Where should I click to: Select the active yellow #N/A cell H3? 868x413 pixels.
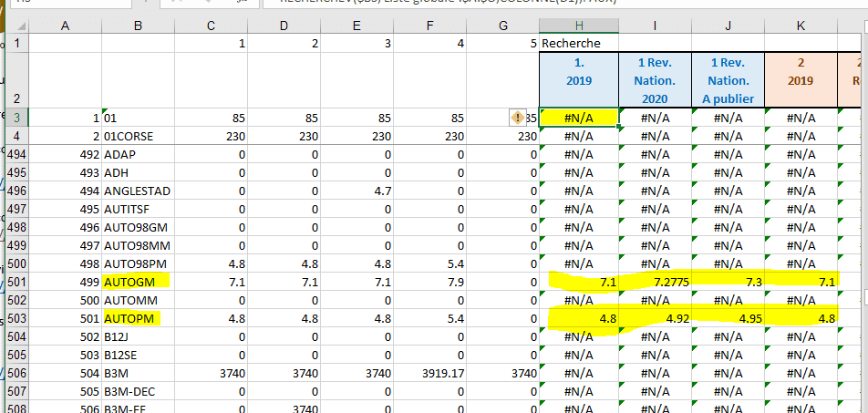[x=580, y=118]
